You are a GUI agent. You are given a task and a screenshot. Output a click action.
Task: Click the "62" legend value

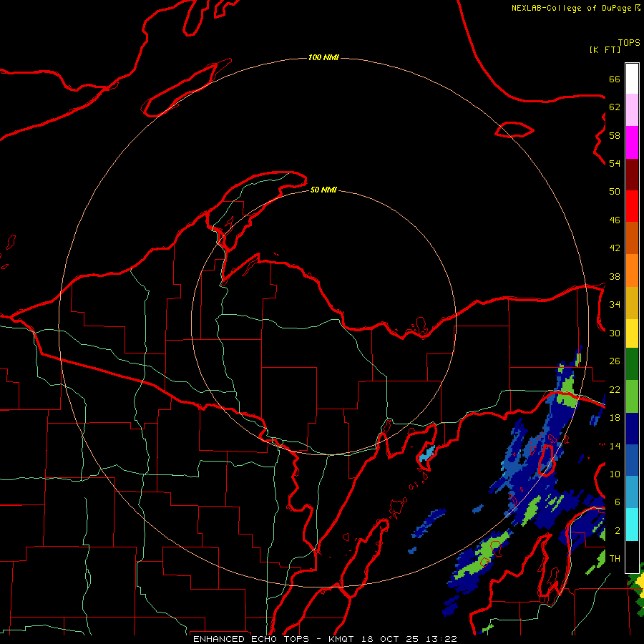coord(615,107)
